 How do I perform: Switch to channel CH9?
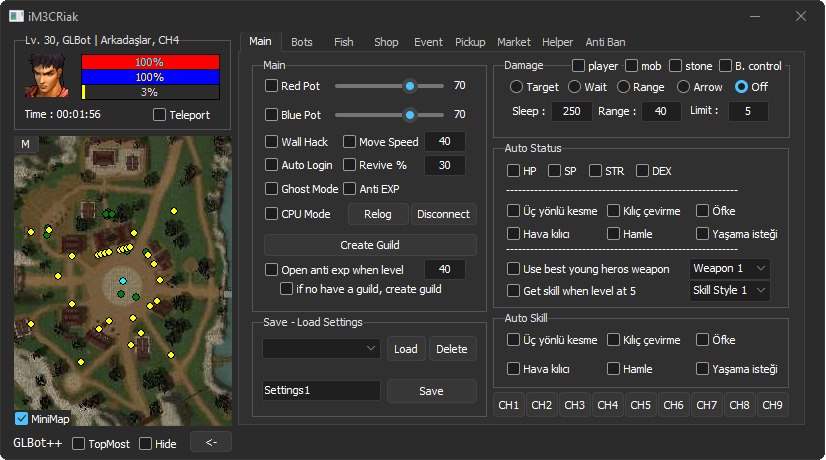click(772, 405)
